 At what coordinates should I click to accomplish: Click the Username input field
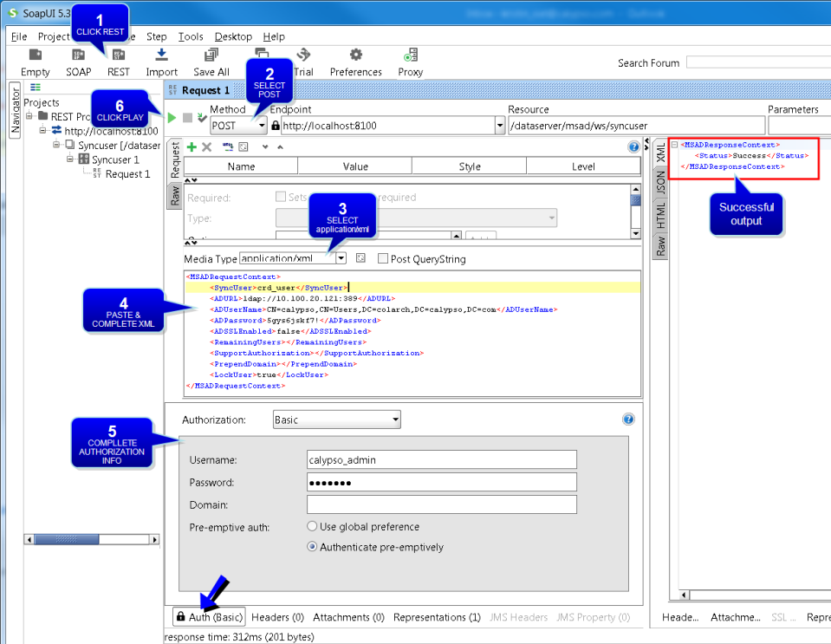[441, 459]
